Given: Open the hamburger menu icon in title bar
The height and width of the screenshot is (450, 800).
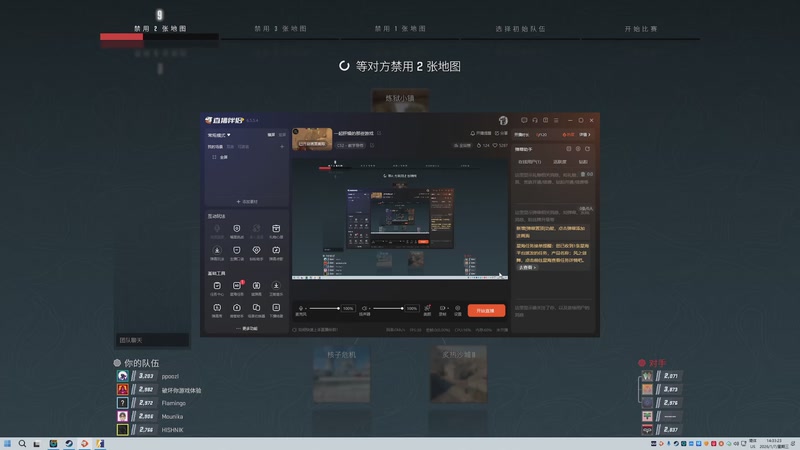Looking at the screenshot, I should [x=556, y=120].
